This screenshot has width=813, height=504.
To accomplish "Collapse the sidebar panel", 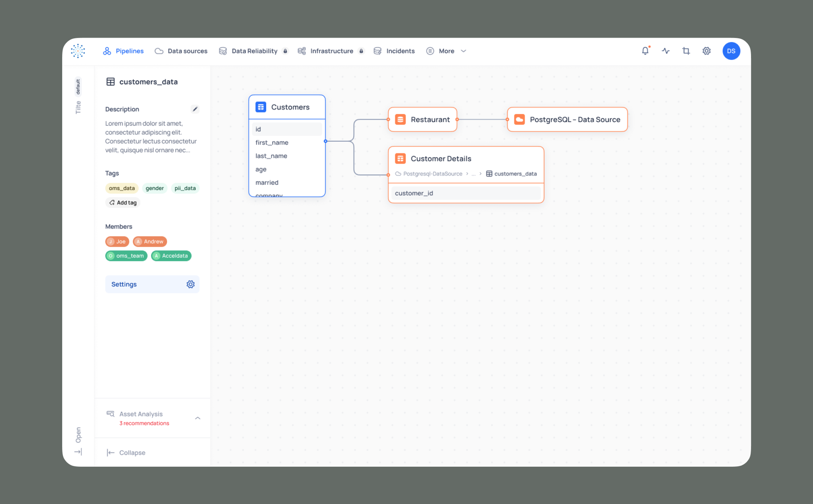I will click(126, 452).
